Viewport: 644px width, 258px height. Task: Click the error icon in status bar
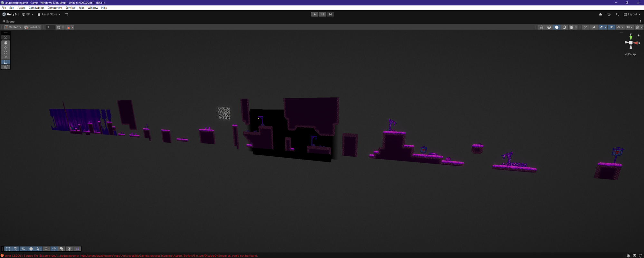click(2, 255)
